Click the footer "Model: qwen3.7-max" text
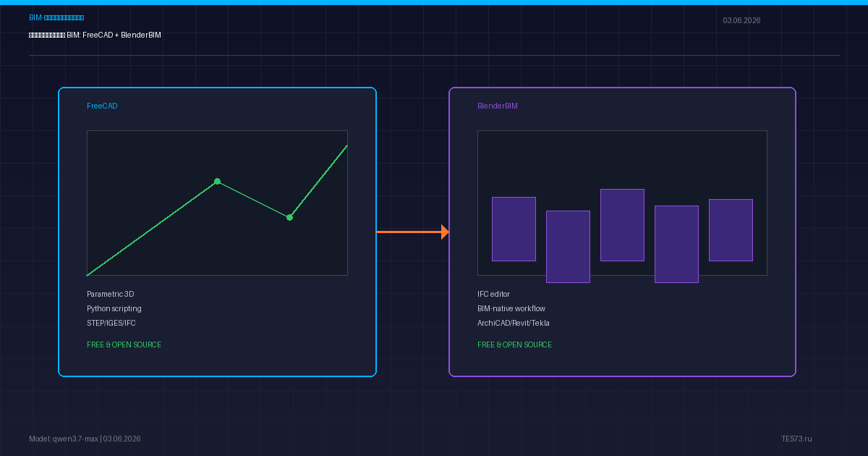This screenshot has height=456, width=868. point(63,439)
